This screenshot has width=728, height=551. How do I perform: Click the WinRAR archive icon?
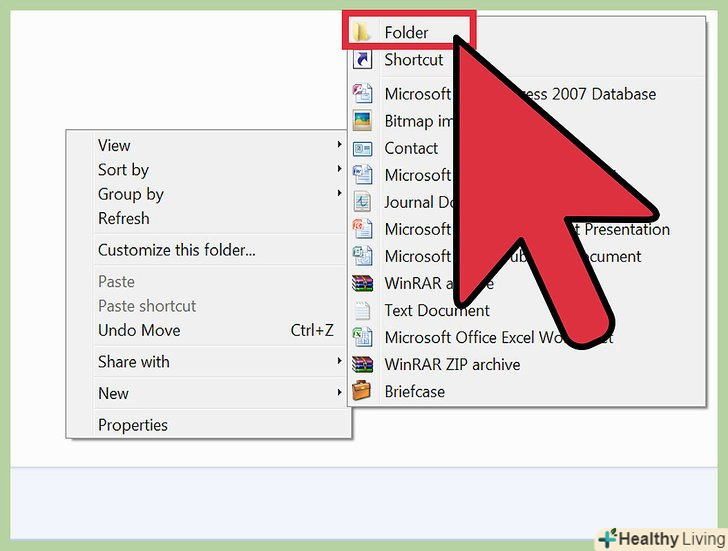click(362, 283)
